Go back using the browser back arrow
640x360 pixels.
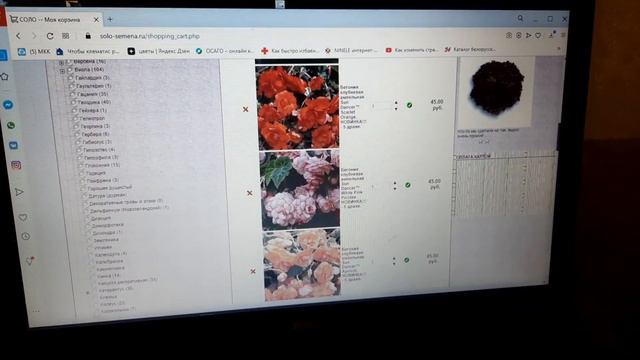(18, 36)
